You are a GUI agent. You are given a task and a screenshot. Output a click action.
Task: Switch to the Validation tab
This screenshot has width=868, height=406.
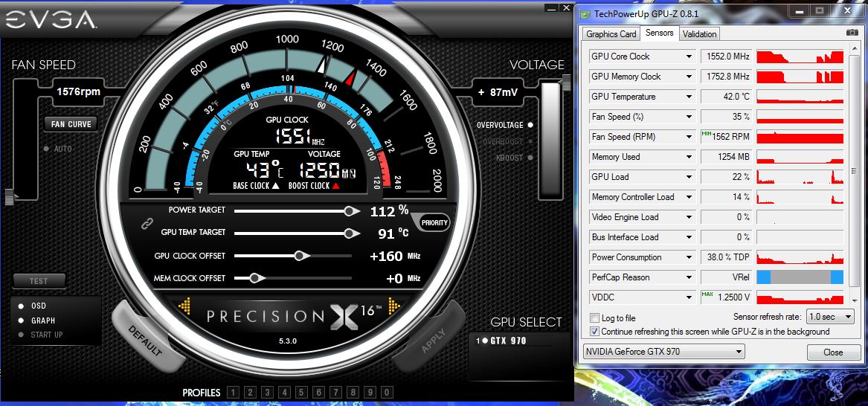(699, 34)
